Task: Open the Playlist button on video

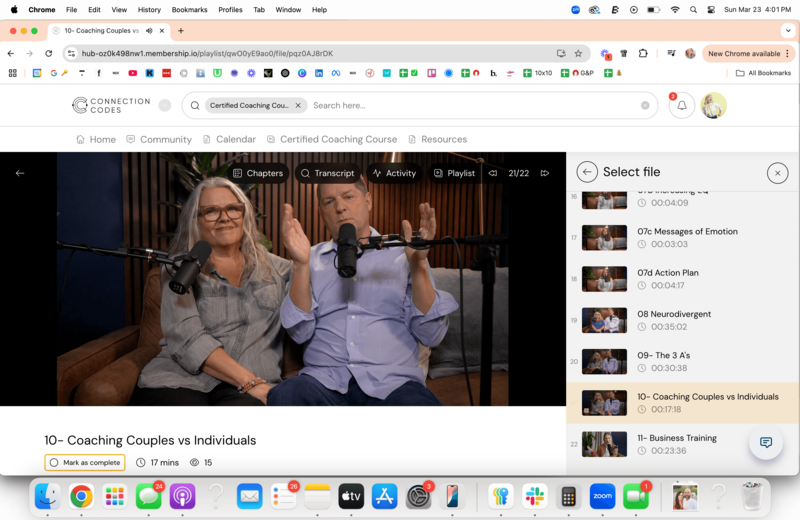Action: click(455, 173)
